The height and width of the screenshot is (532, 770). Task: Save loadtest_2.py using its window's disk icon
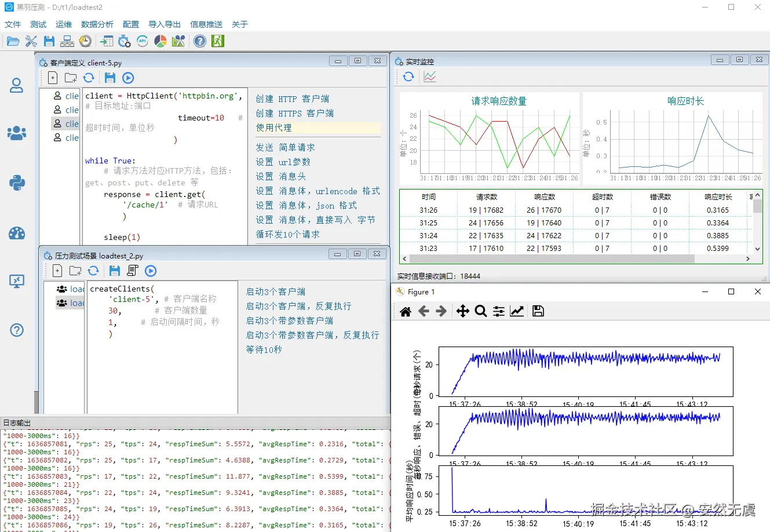coord(115,271)
